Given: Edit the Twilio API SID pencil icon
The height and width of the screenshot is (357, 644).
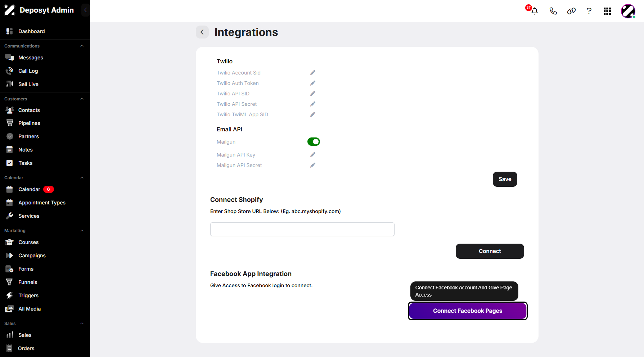Looking at the screenshot, I should point(313,94).
